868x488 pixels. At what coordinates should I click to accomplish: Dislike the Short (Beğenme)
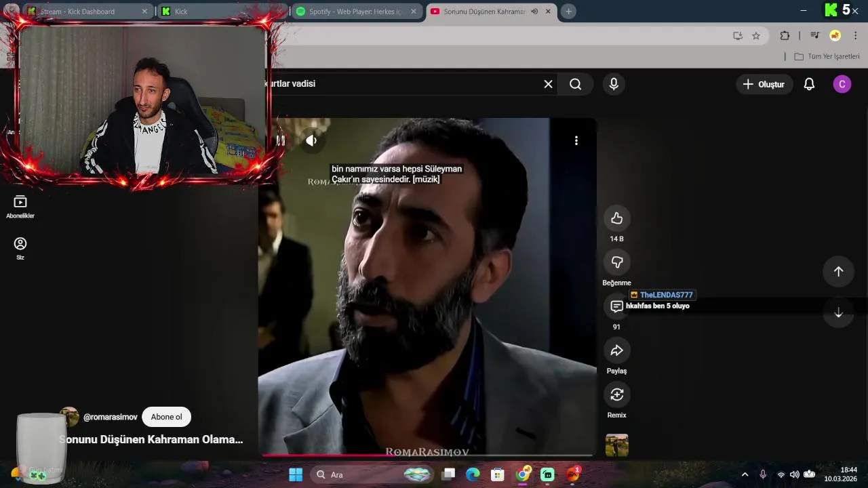[x=616, y=262]
